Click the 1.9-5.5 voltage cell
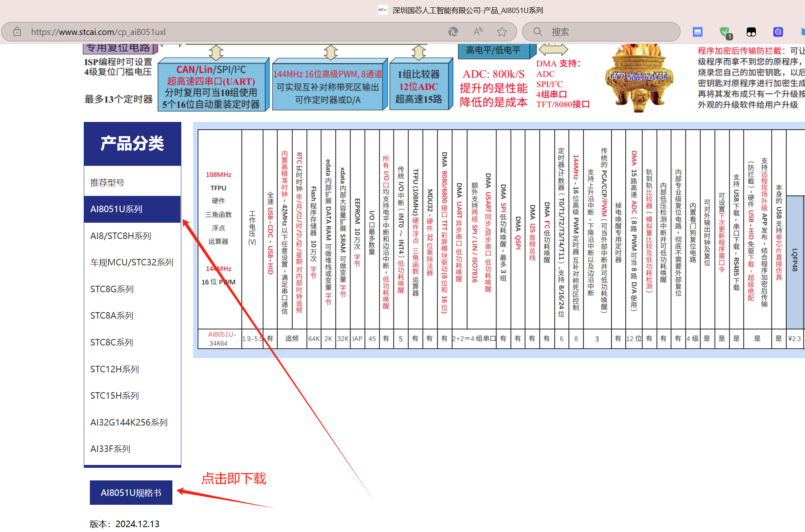This screenshot has height=532, width=805. tap(252, 339)
